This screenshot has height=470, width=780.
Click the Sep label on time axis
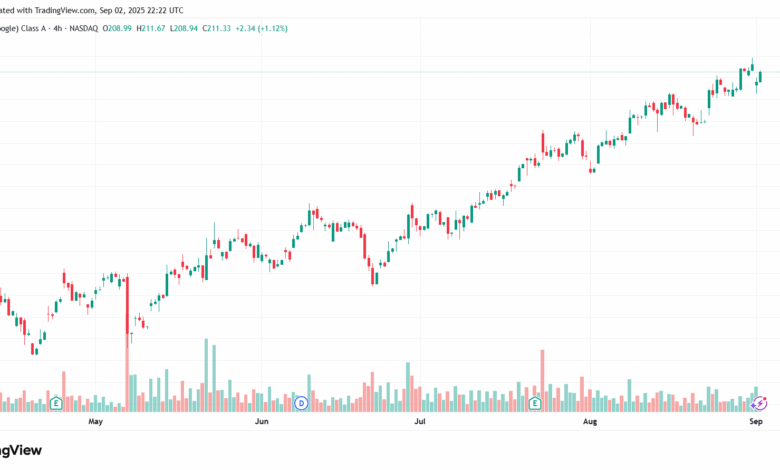pos(757,423)
